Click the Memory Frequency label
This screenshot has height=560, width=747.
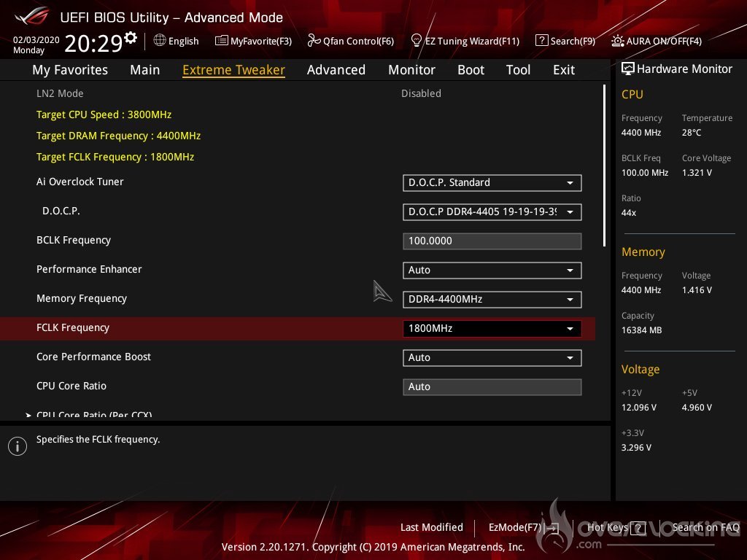(82, 298)
